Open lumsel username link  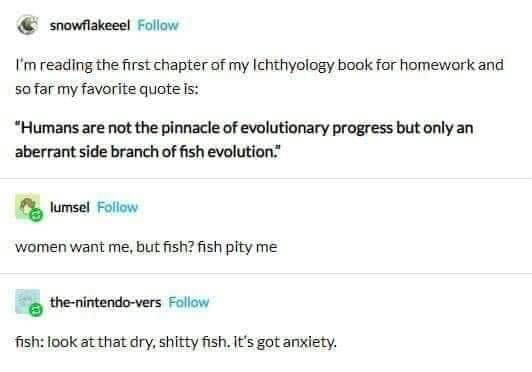click(x=70, y=207)
